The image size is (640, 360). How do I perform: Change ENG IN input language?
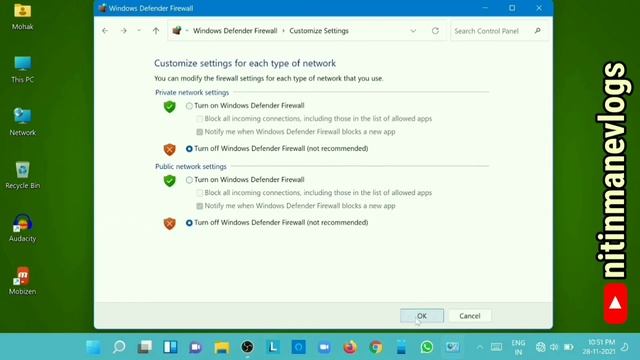pyautogui.click(x=518, y=347)
